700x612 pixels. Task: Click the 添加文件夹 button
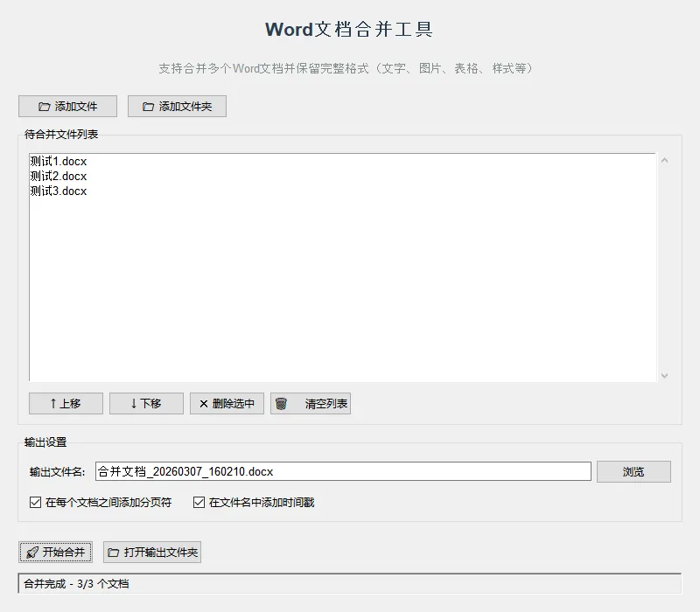178,106
